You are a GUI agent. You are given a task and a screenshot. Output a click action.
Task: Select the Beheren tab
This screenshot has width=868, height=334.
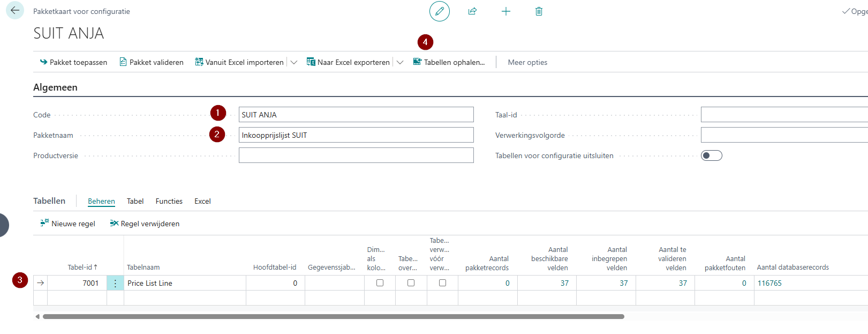point(101,201)
